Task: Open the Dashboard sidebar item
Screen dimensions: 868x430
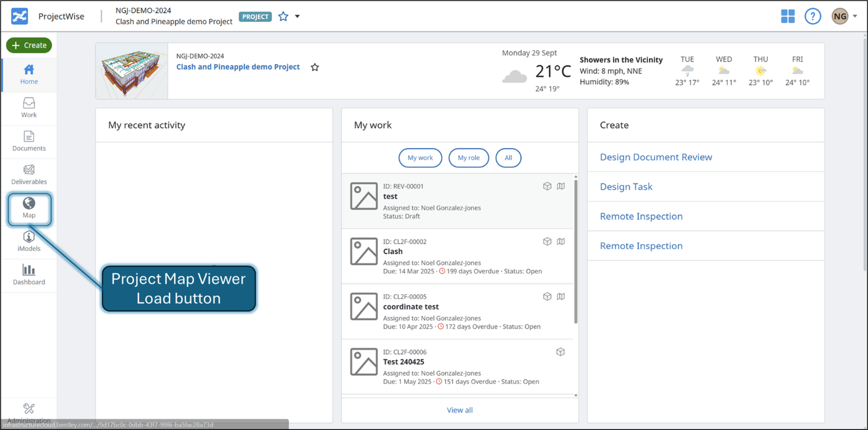Action: tap(29, 275)
